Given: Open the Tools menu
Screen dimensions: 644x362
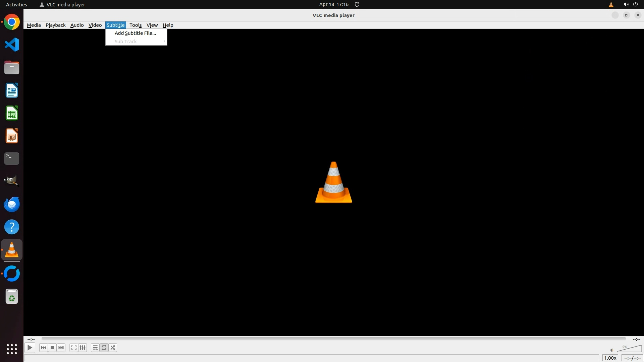Looking at the screenshot, I should 136,25.
